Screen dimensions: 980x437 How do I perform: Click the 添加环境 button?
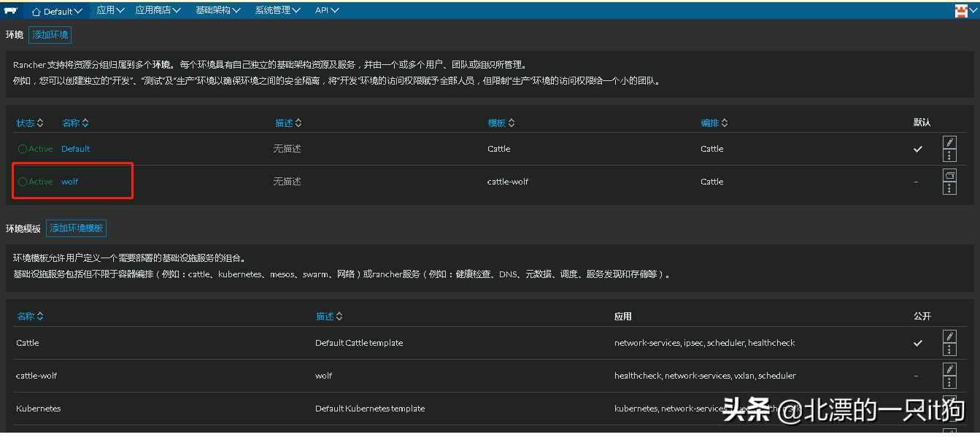(x=50, y=35)
